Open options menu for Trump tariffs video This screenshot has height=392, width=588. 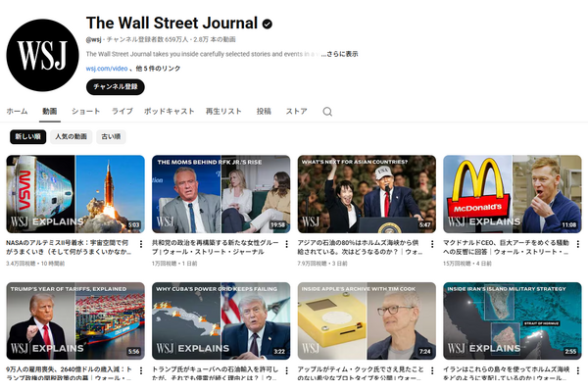click(x=141, y=370)
